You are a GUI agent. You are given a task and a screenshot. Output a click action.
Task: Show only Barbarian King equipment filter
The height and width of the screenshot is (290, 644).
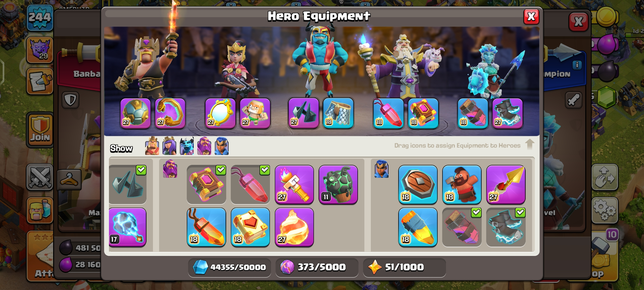(152, 146)
